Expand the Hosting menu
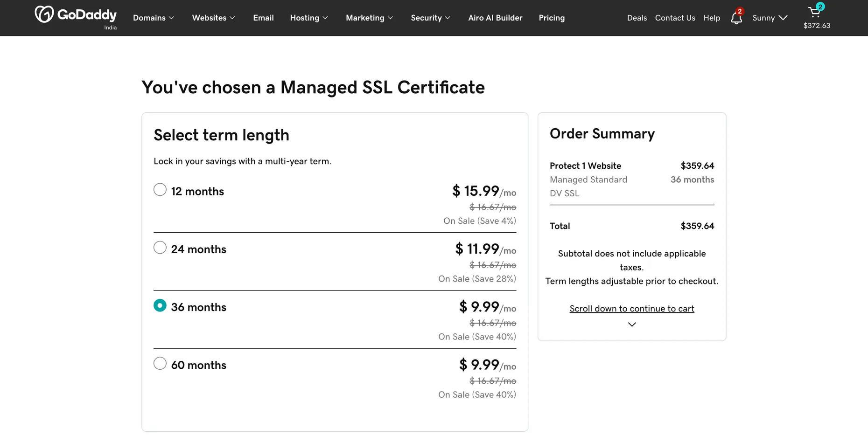The height and width of the screenshot is (442, 868). click(x=309, y=18)
